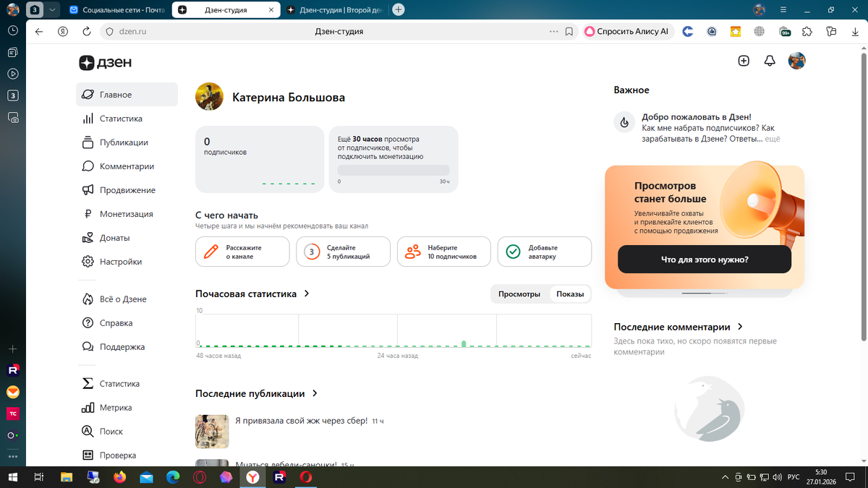Open the Монетизация section
The image size is (868, 488).
click(x=127, y=214)
